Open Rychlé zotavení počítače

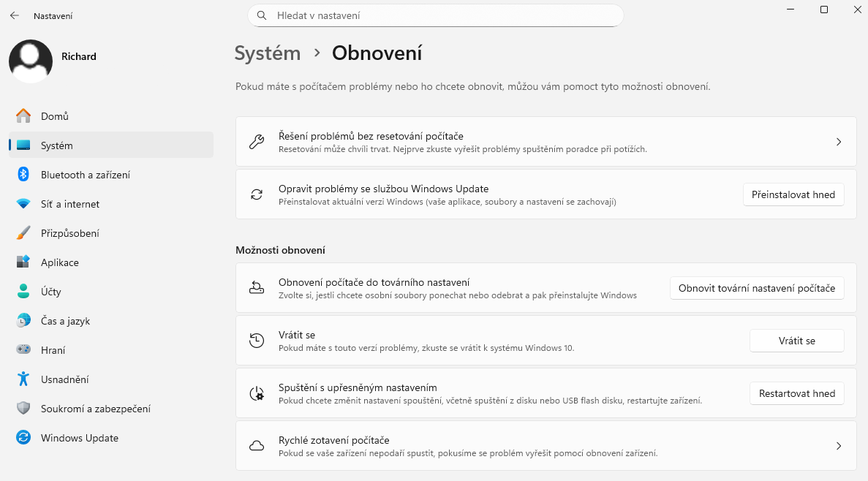pyautogui.click(x=838, y=445)
